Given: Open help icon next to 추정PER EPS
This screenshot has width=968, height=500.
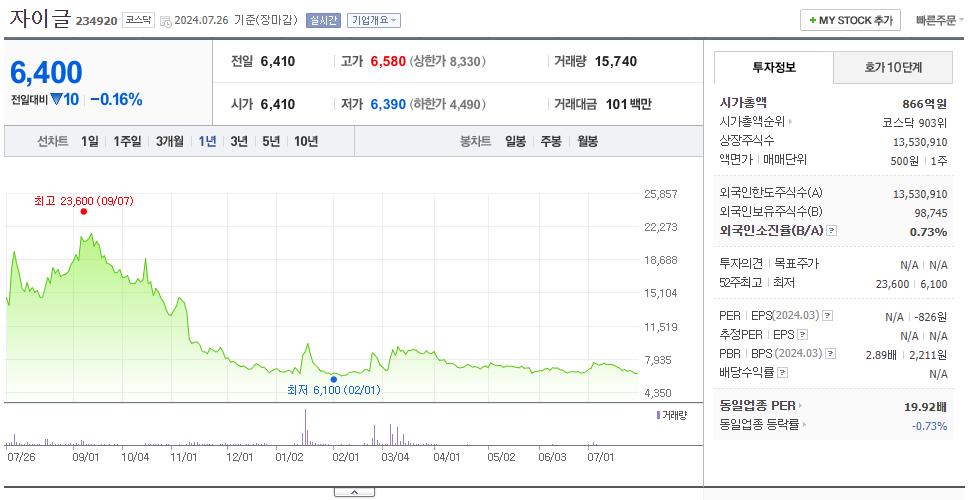Looking at the screenshot, I should click(x=803, y=335).
